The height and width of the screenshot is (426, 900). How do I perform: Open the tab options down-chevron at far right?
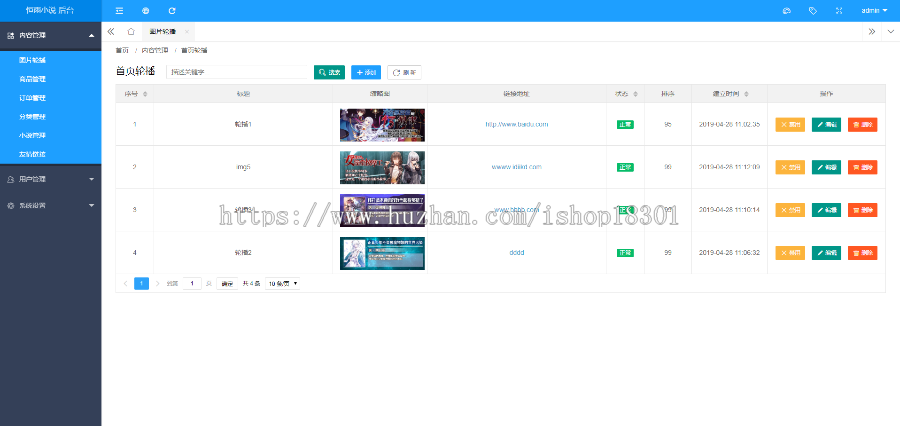(891, 32)
